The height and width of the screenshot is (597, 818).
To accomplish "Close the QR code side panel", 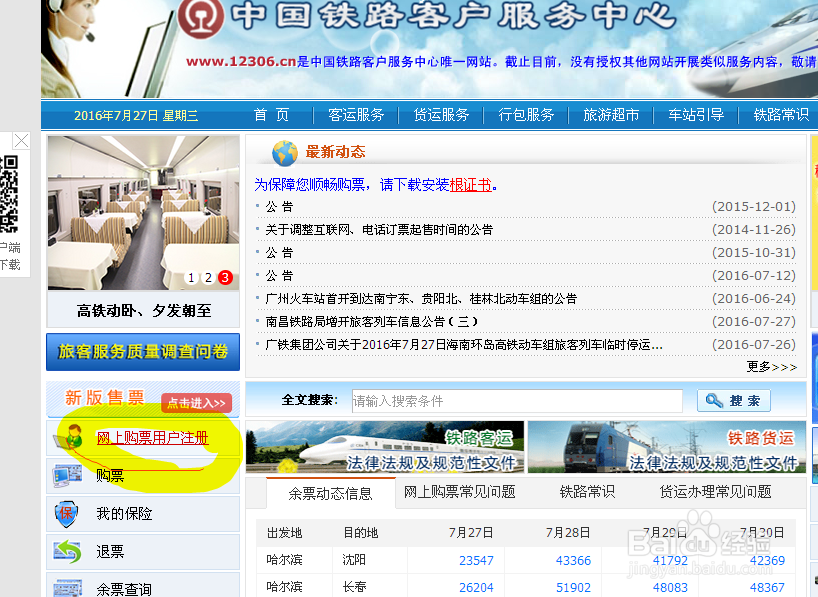I will pyautogui.click(x=21, y=140).
